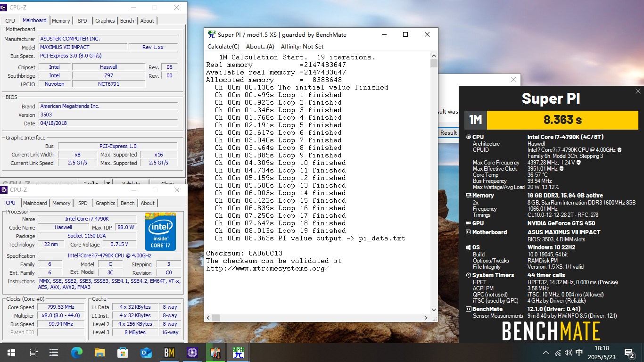This screenshot has height=362, width=644.
Task: Click the yellow 8.363 s score bar
Action: 562,119
